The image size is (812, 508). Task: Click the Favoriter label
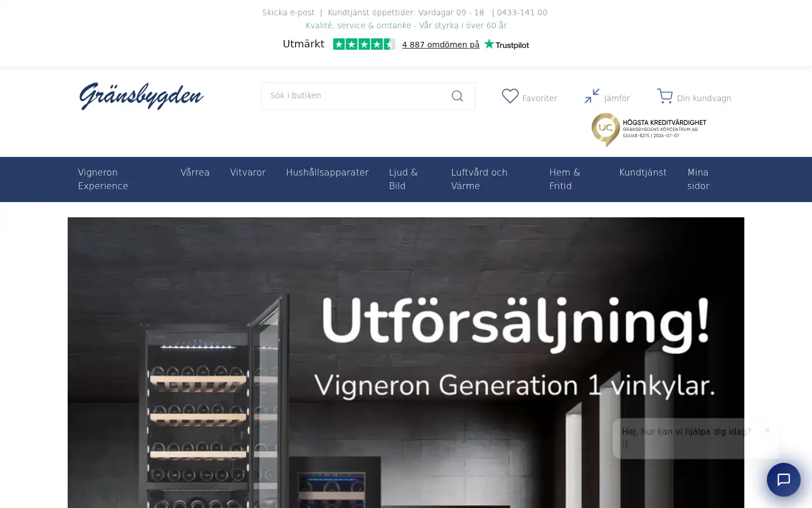[540, 98]
